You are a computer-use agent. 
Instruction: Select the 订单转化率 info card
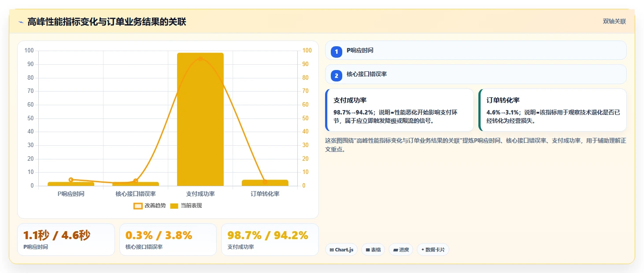coord(552,110)
